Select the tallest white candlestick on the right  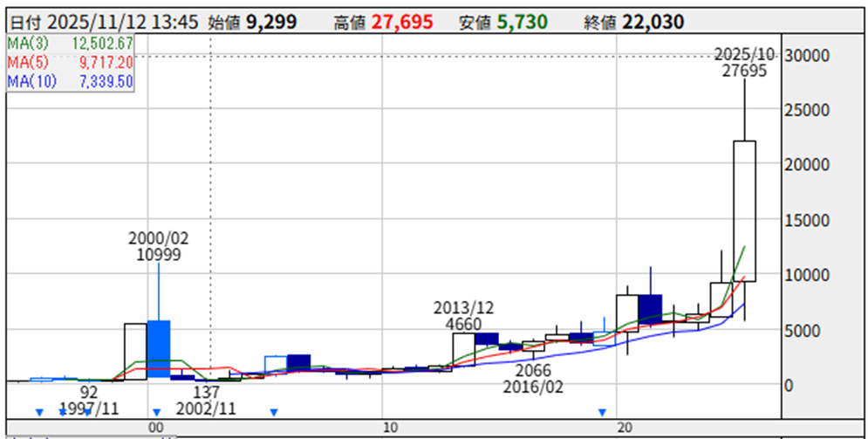pos(744,210)
